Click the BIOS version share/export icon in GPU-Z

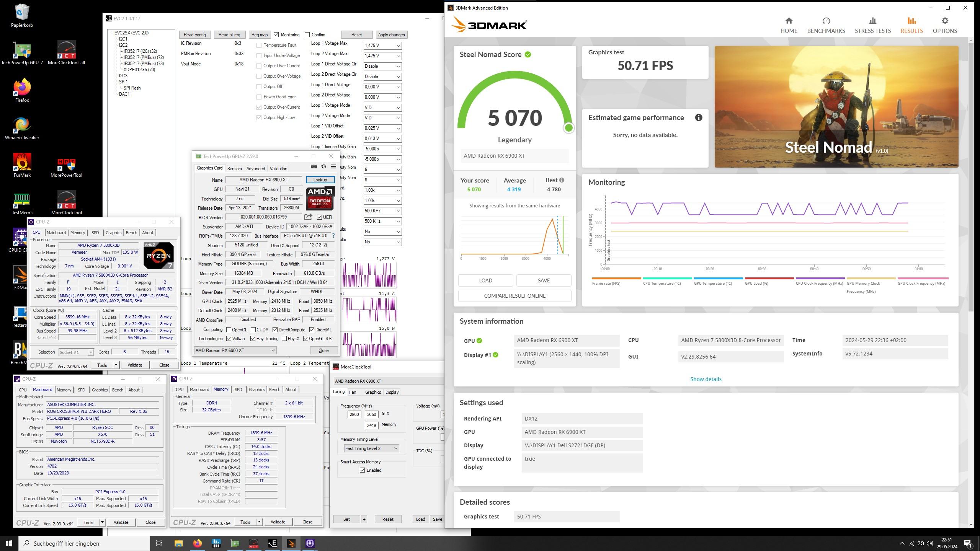[308, 217]
